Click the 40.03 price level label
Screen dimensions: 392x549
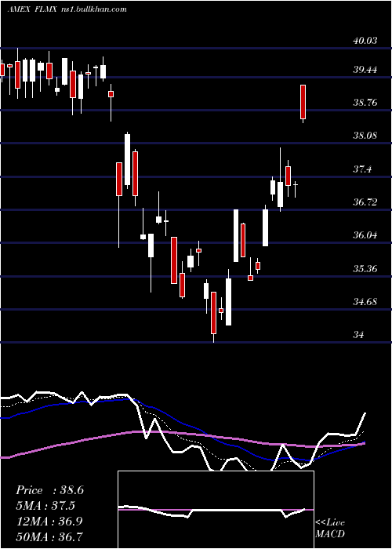[x=365, y=41]
